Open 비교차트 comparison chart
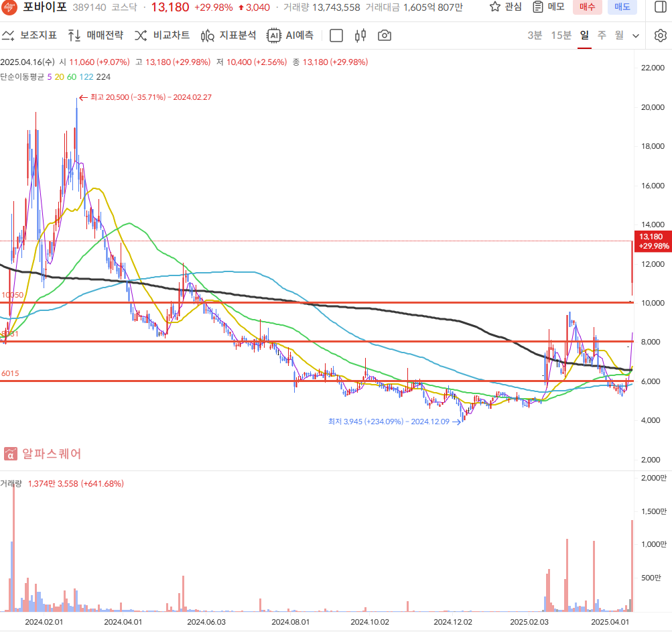This screenshot has width=672, height=632. click(162, 36)
